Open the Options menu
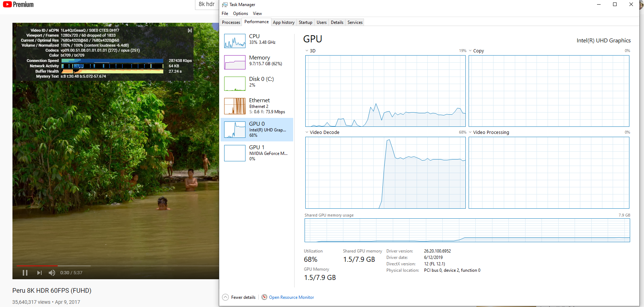This screenshot has width=644, height=307. (241, 14)
